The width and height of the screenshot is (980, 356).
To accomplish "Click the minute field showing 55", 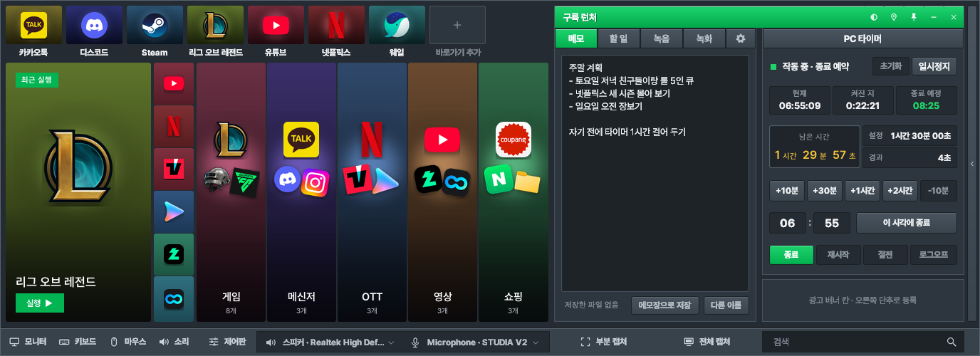I will (x=832, y=223).
